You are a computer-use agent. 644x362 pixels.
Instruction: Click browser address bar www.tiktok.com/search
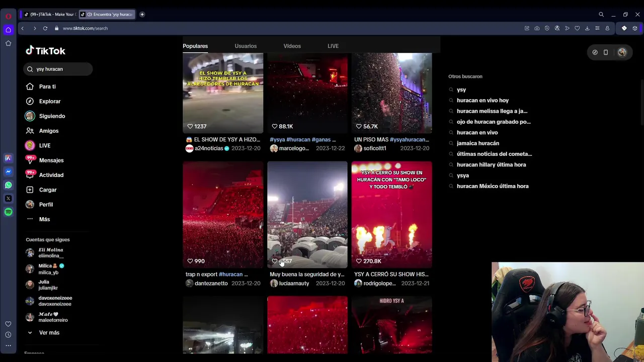85,28
